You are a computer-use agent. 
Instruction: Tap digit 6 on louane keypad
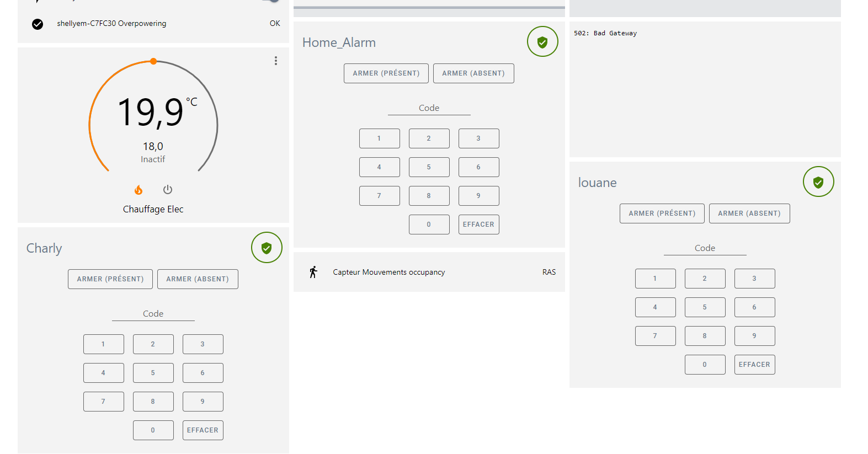point(755,307)
